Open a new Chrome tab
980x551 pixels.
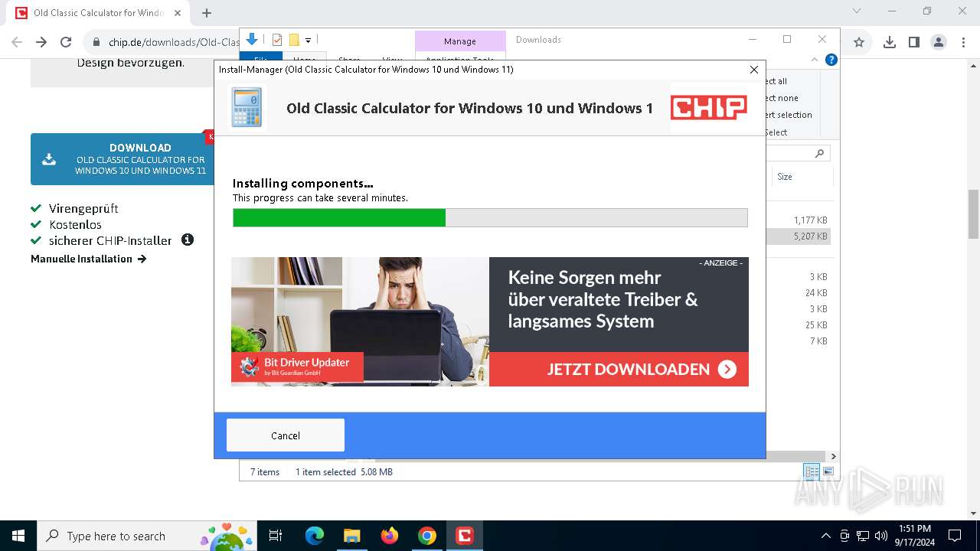click(x=207, y=12)
